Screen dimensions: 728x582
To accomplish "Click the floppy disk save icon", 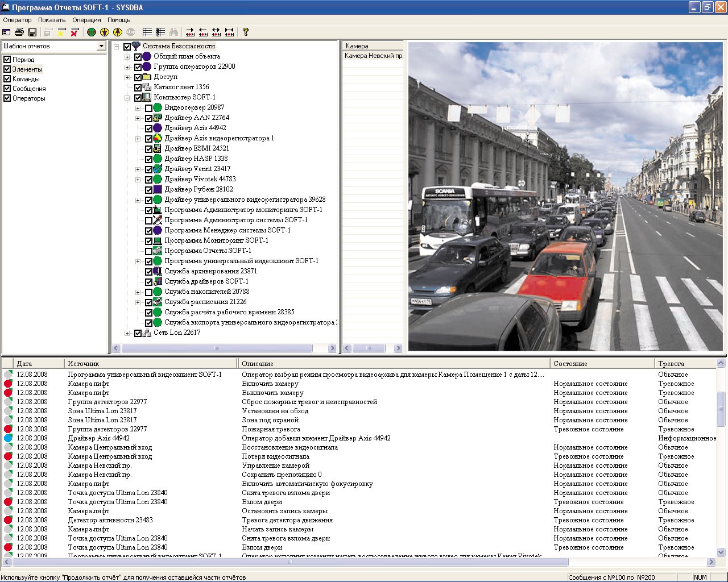I will (32, 32).
